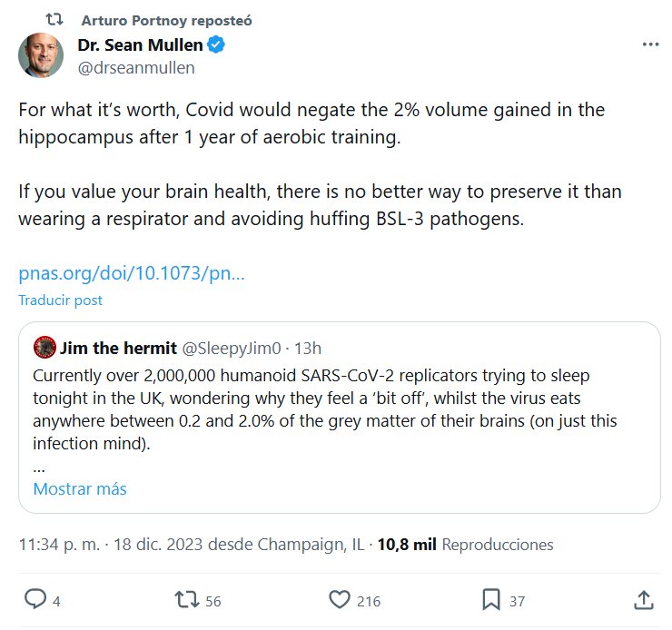Click the repost icon beside Arturo Portnoy
672x630 pixels.
[x=54, y=19]
